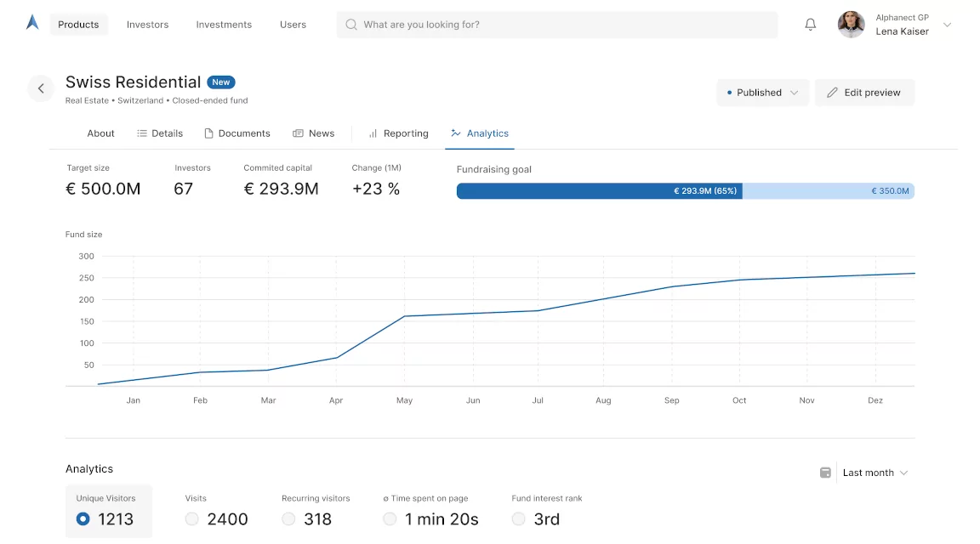Click the '+23 %' change value

376,189
